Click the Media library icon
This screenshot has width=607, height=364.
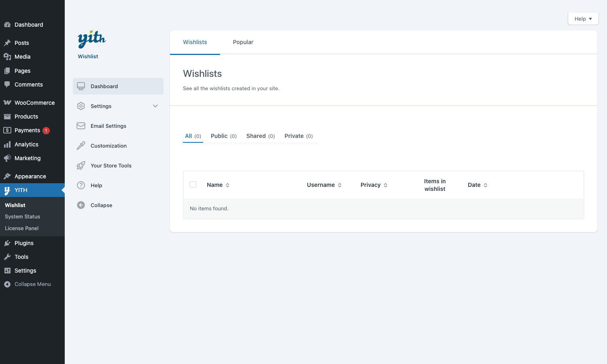pos(7,57)
